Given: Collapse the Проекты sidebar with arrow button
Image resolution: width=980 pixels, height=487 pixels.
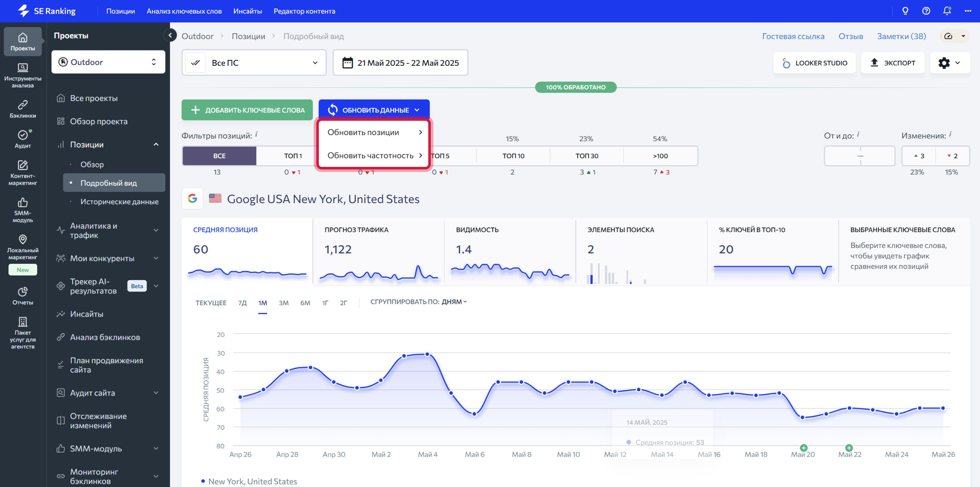Looking at the screenshot, I should coord(170,35).
